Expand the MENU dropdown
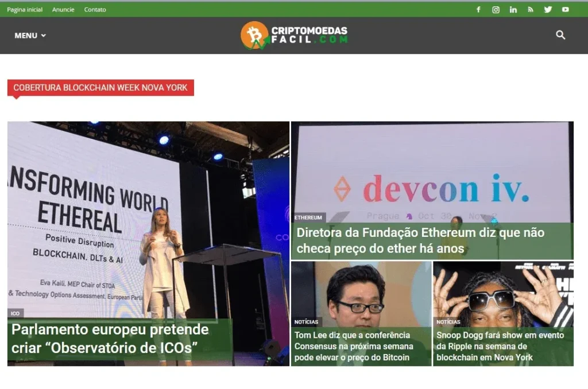Viewport: 588px width, 389px height. (x=30, y=36)
